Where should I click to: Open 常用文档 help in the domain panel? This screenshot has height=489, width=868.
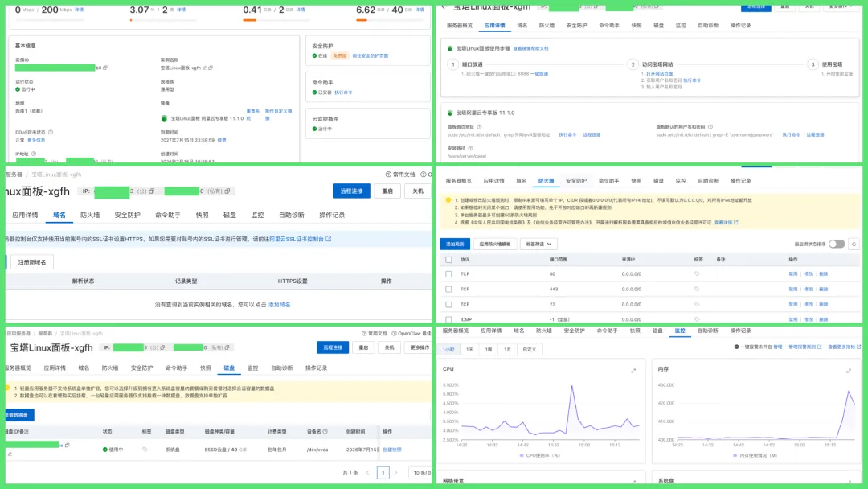[399, 175]
